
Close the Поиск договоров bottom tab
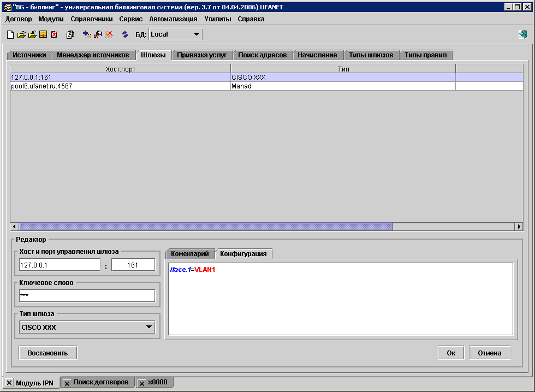point(67,383)
